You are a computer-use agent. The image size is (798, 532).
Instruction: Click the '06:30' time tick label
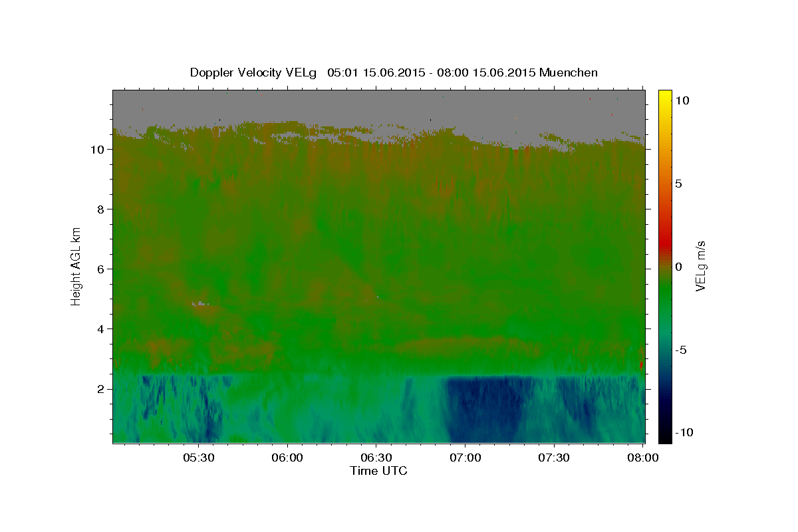coord(376,458)
